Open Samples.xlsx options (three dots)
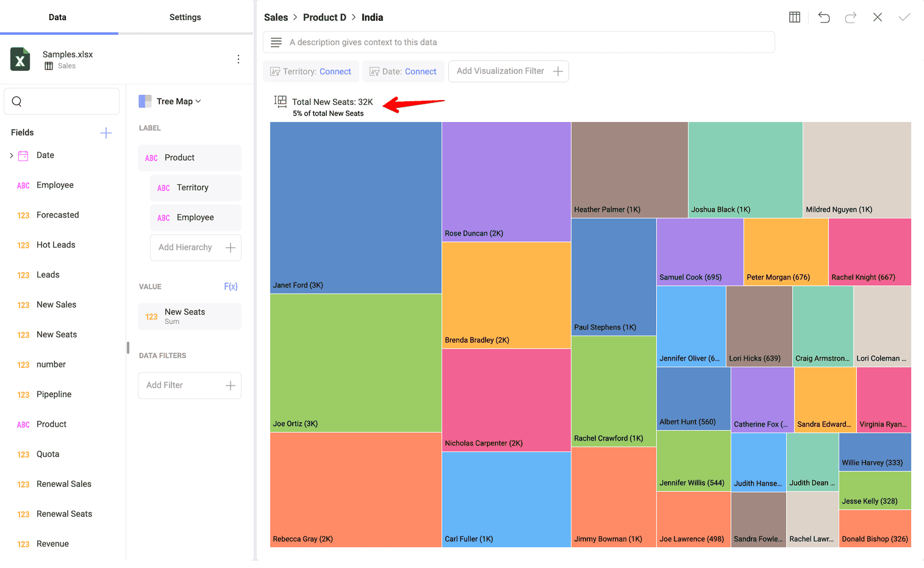This screenshot has height=568, width=924. pos(238,59)
